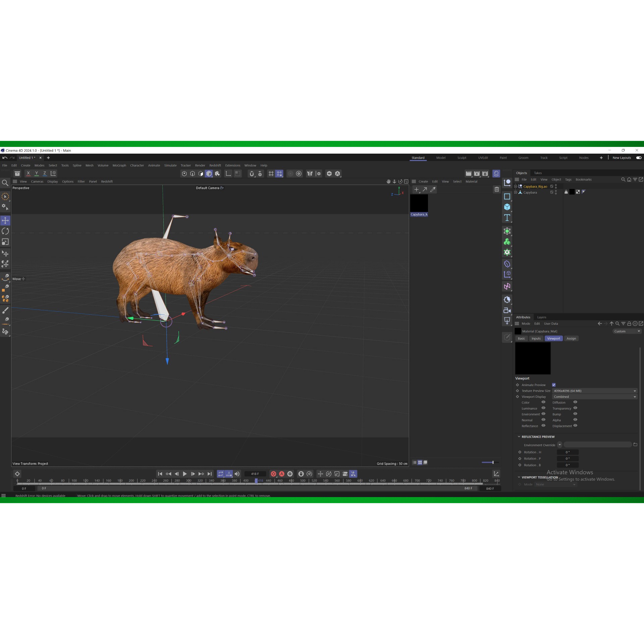Select the Rotate tool in the left toolbar
This screenshot has height=644, width=644.
5,231
